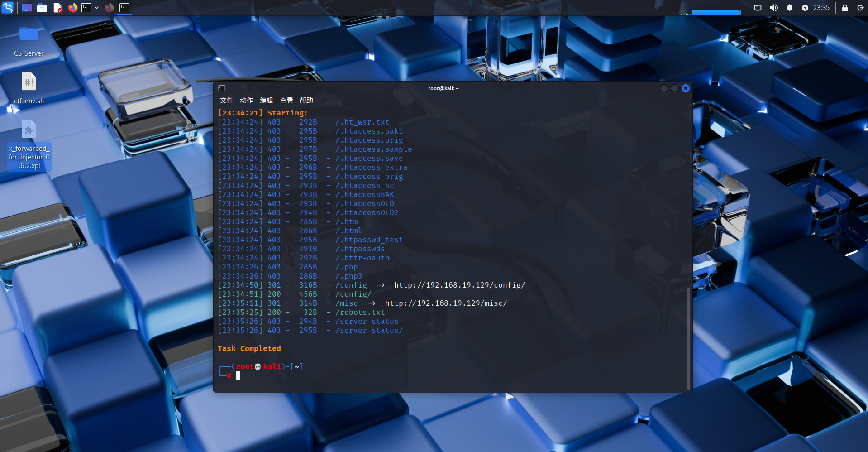The image size is (868, 452).
Task: Open the volume control in system tray
Action: (774, 8)
